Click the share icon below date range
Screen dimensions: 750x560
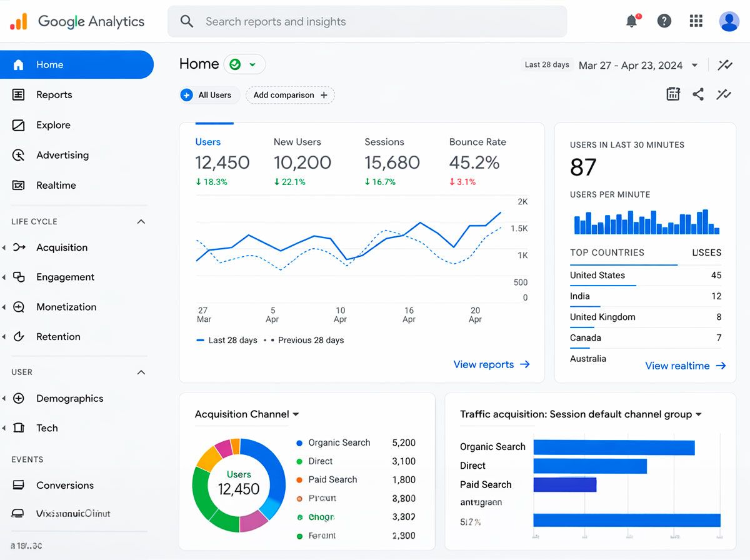point(698,94)
